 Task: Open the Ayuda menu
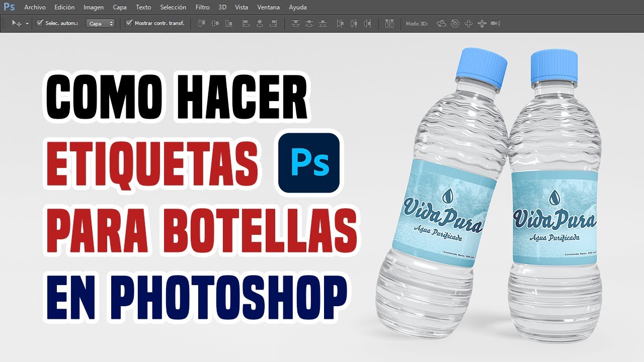298,8
